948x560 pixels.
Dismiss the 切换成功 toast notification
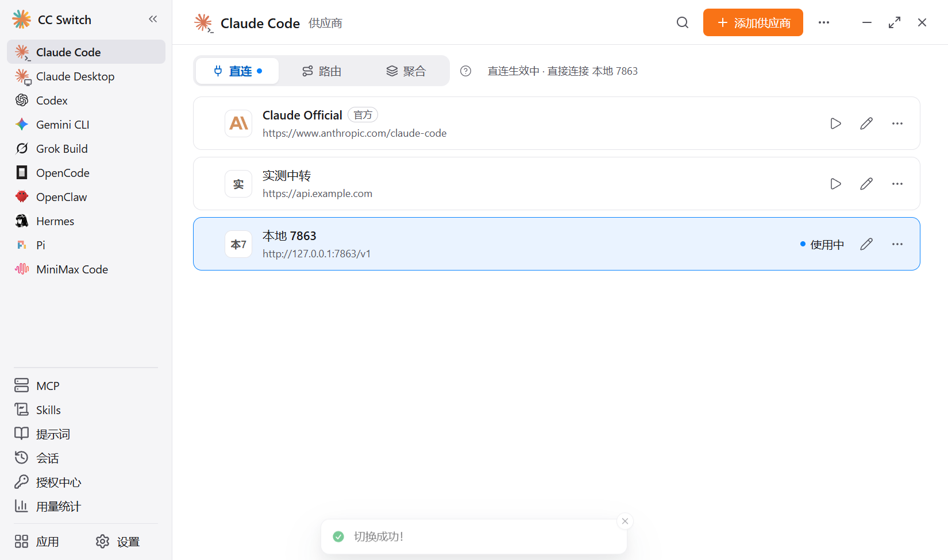625,521
